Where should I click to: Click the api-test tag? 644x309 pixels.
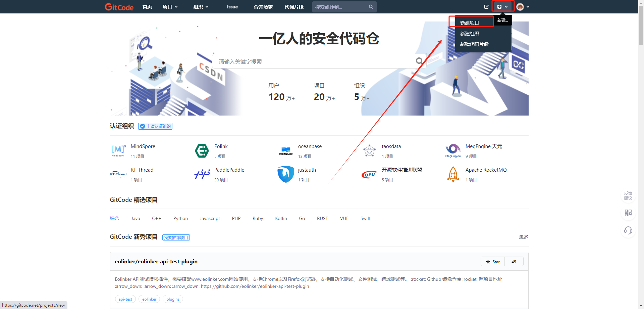[x=125, y=299]
